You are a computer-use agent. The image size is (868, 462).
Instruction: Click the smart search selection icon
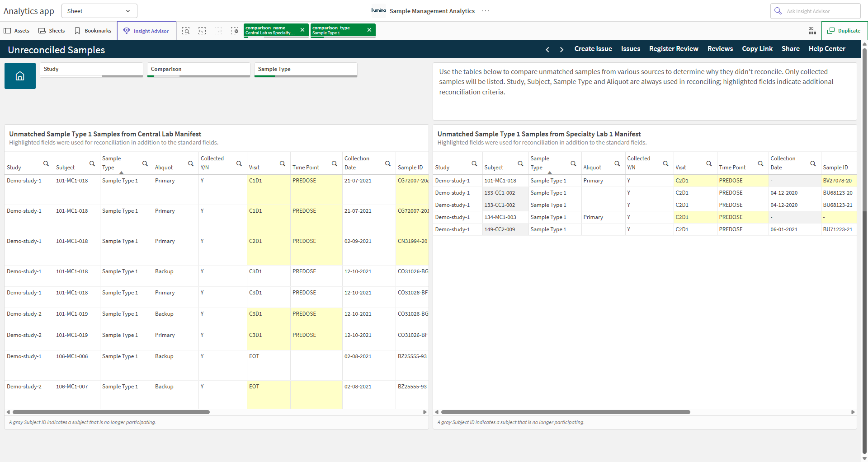[186, 31]
